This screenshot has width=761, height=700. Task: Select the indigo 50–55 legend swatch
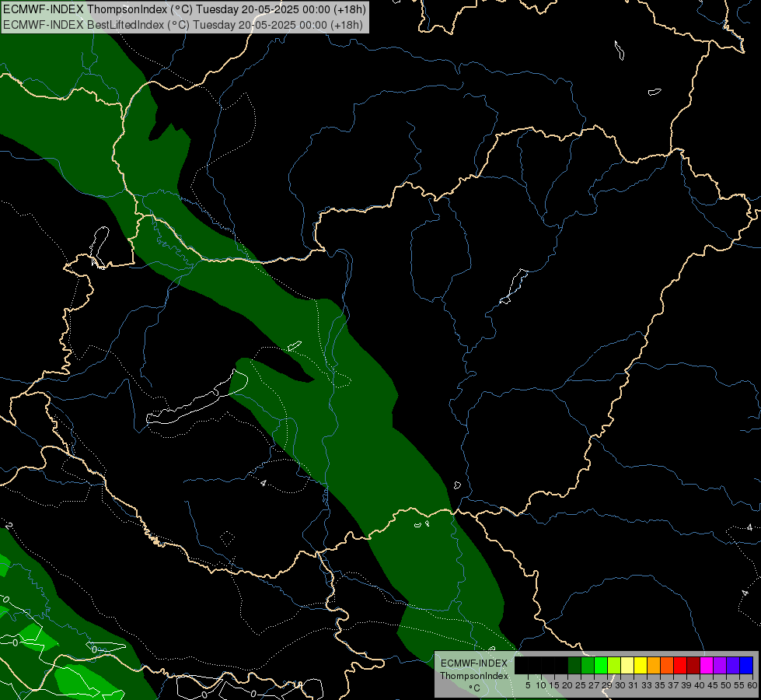coord(733,665)
